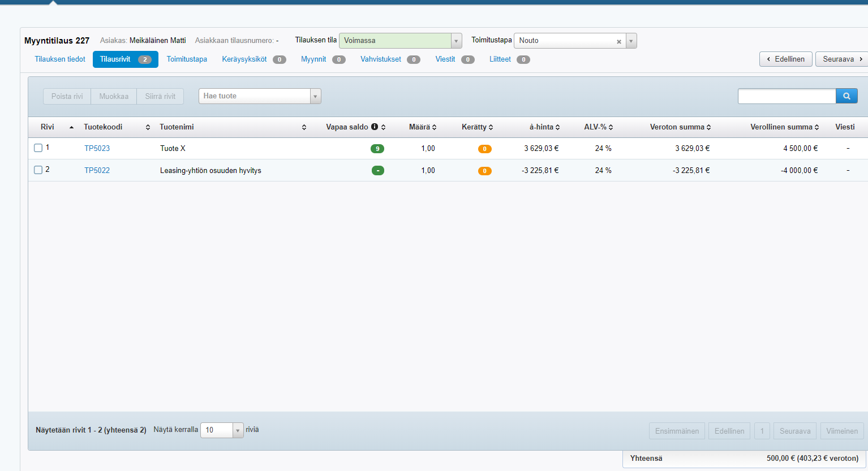868x471 pixels.
Task: Select checkbox for order row 1
Action: [x=38, y=148]
